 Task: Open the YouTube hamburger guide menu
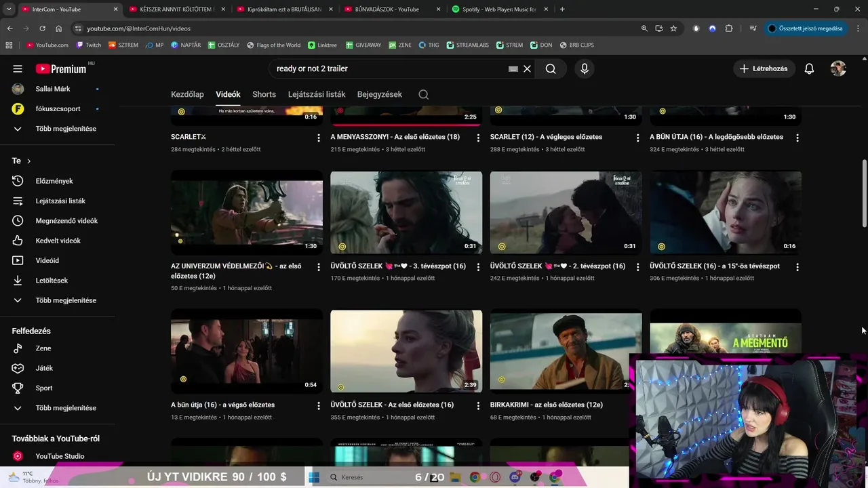[x=18, y=68]
